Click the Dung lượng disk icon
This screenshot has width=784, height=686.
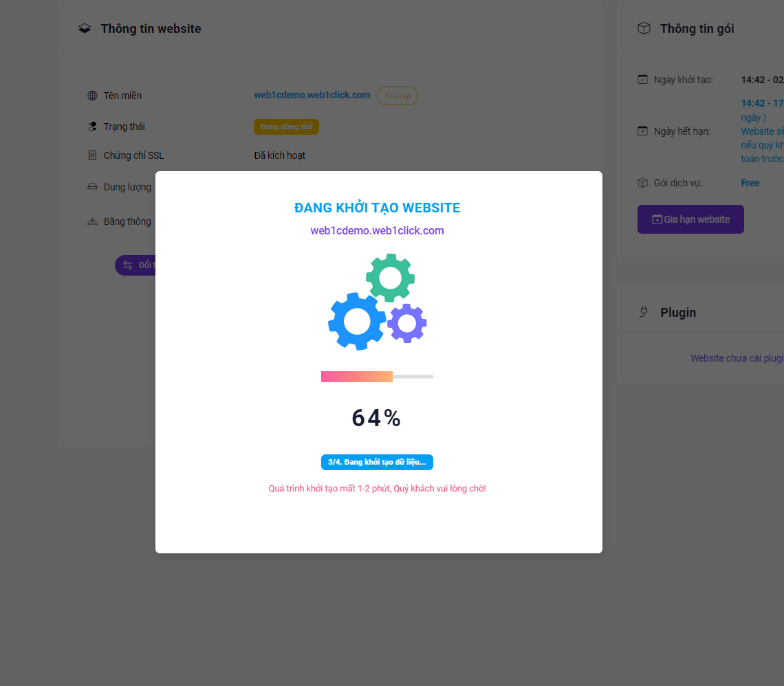(x=93, y=186)
